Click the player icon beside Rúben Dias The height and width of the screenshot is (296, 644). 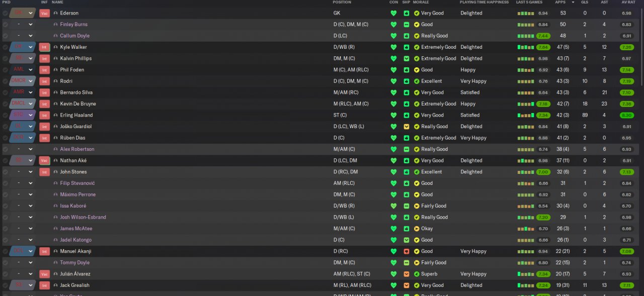pos(55,138)
